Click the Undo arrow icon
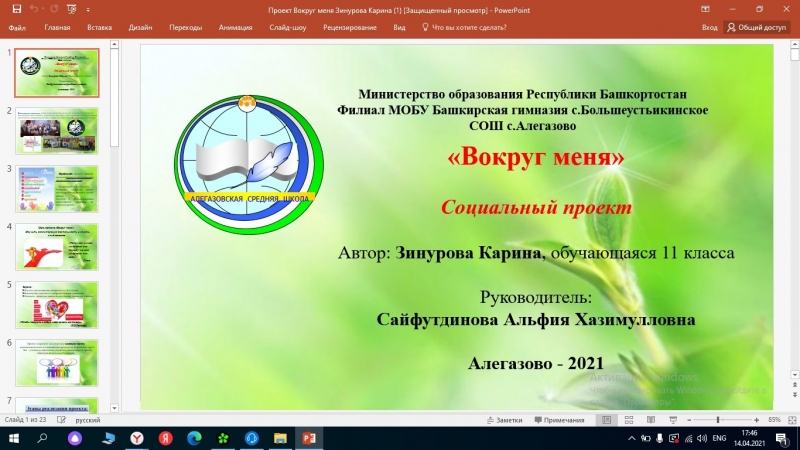The height and width of the screenshot is (450, 800). (34, 9)
